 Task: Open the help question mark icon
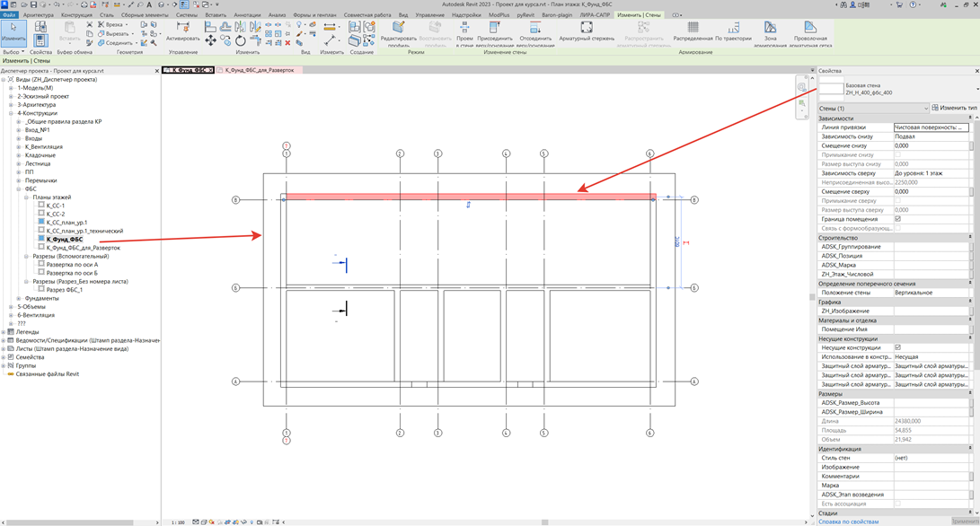[914, 4]
